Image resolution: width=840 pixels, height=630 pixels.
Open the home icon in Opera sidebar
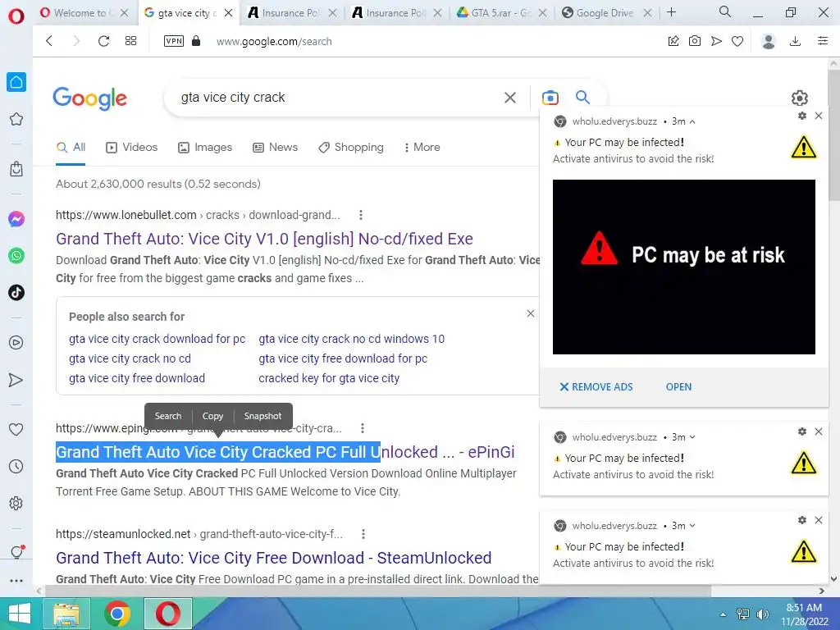pos(16,82)
